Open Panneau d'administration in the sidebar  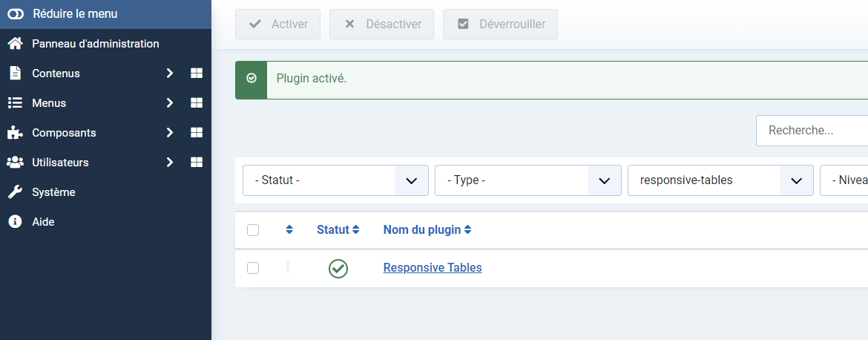point(95,44)
